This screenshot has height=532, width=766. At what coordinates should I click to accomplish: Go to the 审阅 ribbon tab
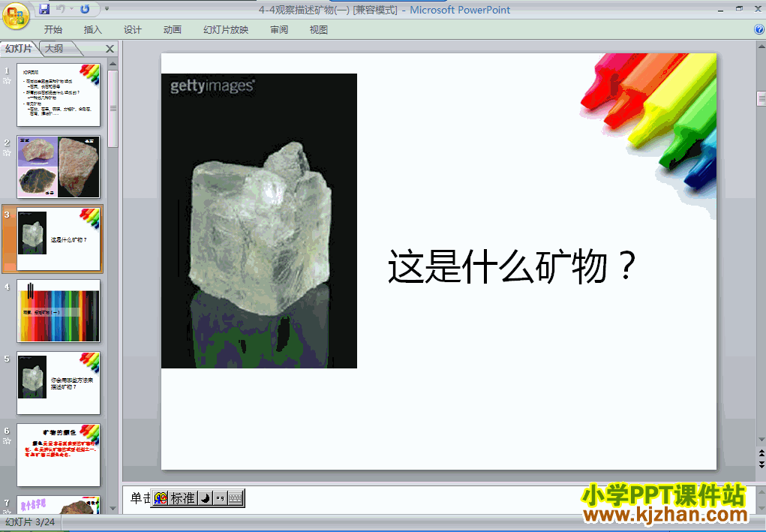[279, 30]
